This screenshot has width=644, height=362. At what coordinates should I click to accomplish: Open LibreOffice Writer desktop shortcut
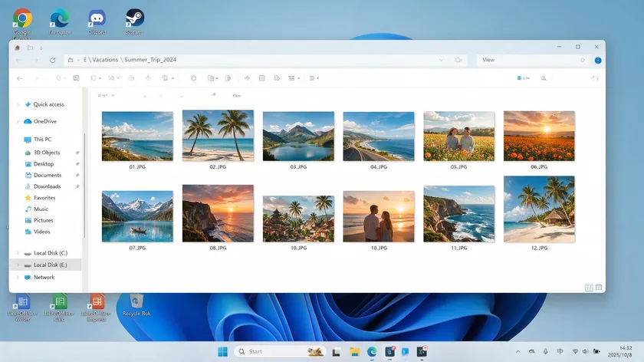click(x=22, y=308)
